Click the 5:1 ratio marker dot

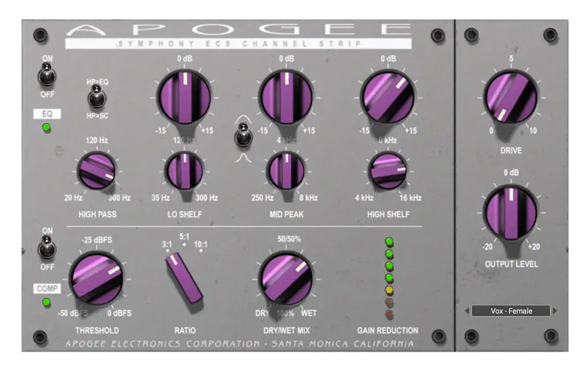184,244
